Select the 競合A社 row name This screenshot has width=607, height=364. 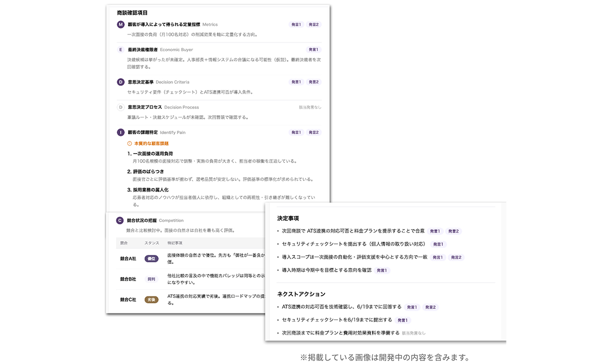click(x=128, y=258)
